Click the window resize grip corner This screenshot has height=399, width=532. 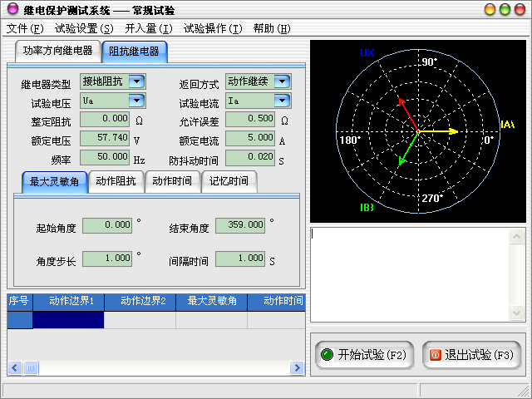(525, 391)
